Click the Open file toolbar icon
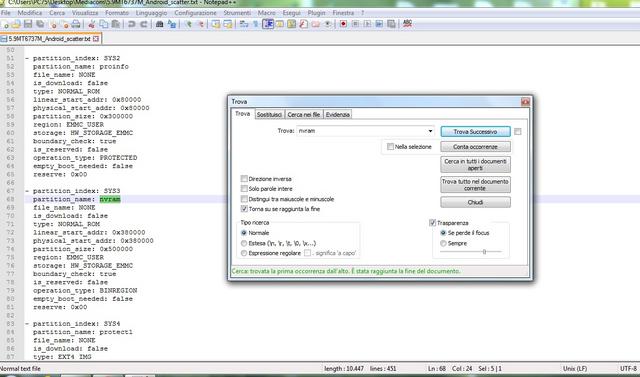The width and height of the screenshot is (640, 377). tap(16, 24)
